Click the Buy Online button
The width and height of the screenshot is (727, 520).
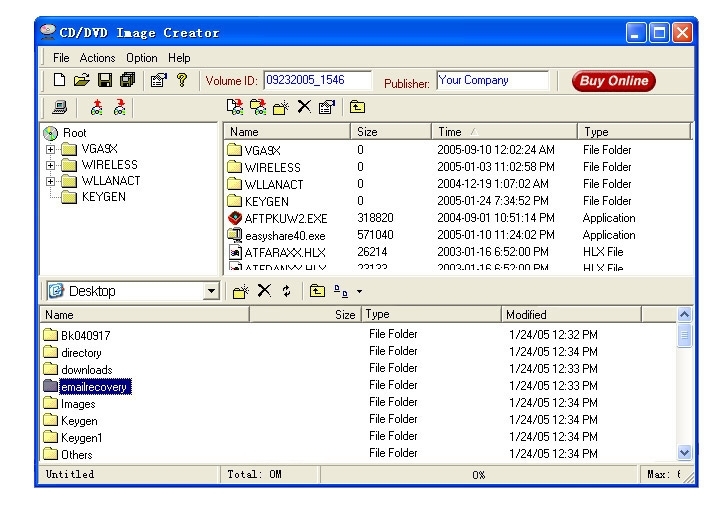click(613, 81)
